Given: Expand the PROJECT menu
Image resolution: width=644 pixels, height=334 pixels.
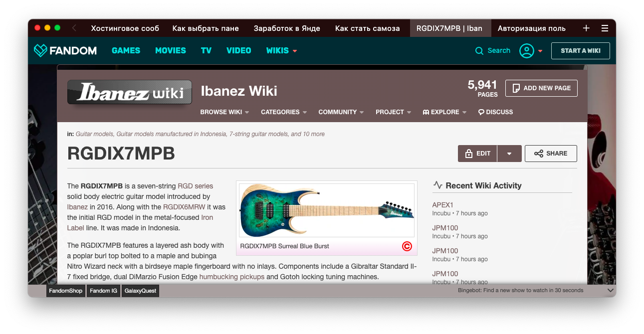Looking at the screenshot, I should point(394,112).
